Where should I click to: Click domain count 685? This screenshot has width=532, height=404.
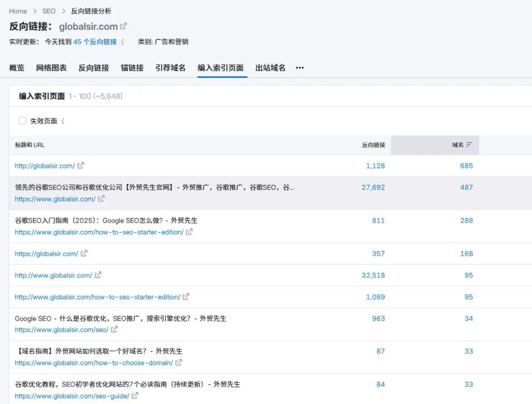[x=467, y=166]
